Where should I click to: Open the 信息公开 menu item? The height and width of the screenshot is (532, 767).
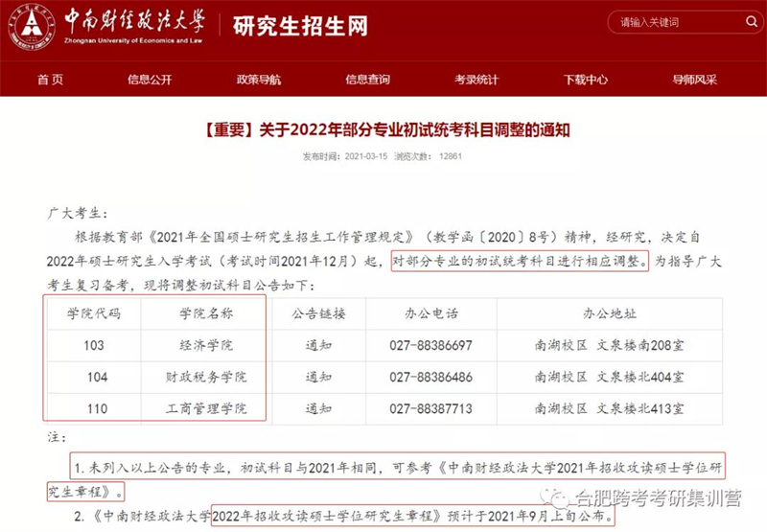coord(150,80)
